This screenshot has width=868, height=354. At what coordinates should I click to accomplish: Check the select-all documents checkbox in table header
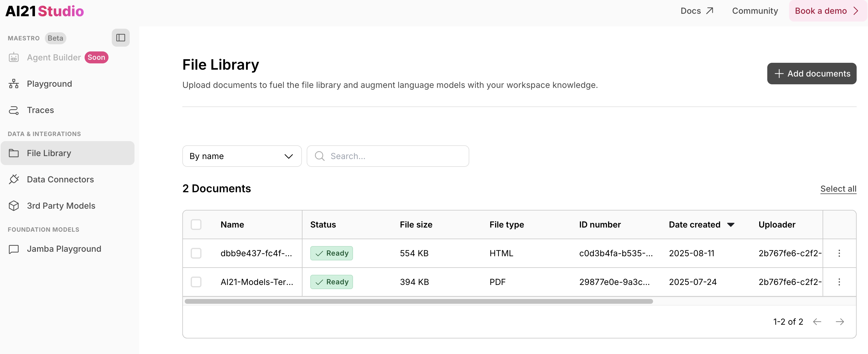[196, 224]
